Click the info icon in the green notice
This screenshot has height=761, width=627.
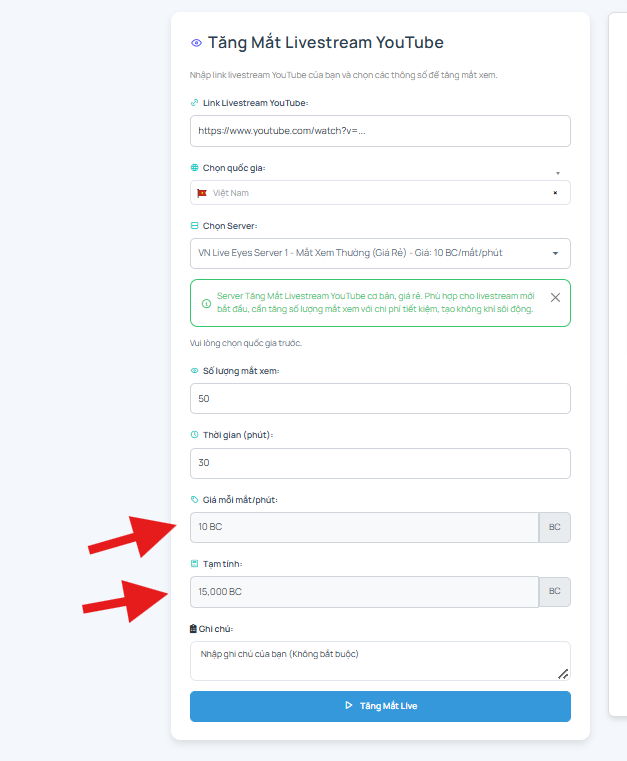point(206,303)
